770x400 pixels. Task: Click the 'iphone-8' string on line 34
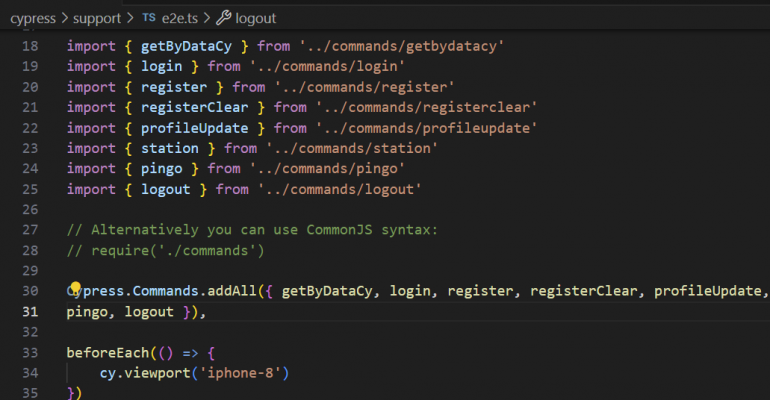pos(240,373)
